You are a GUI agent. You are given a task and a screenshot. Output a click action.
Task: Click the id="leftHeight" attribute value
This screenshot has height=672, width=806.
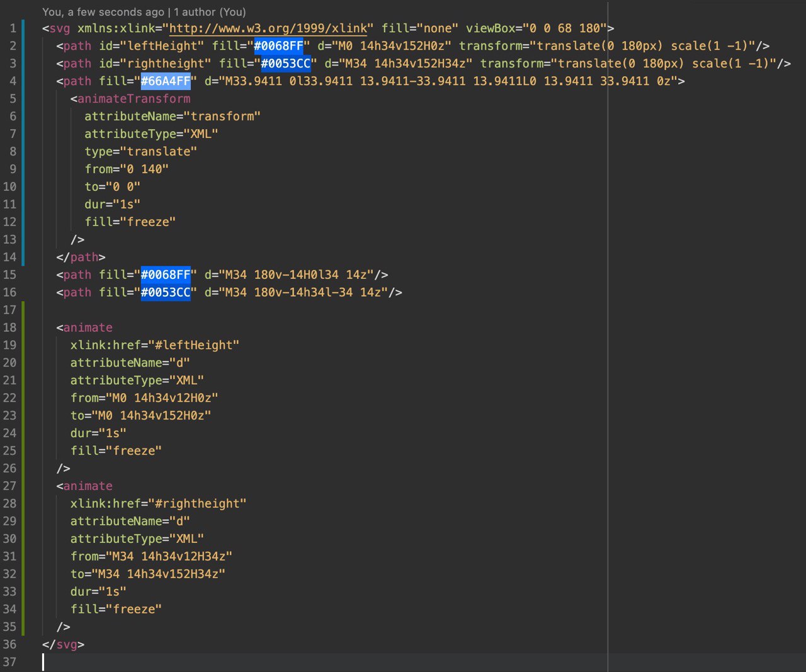tap(162, 46)
